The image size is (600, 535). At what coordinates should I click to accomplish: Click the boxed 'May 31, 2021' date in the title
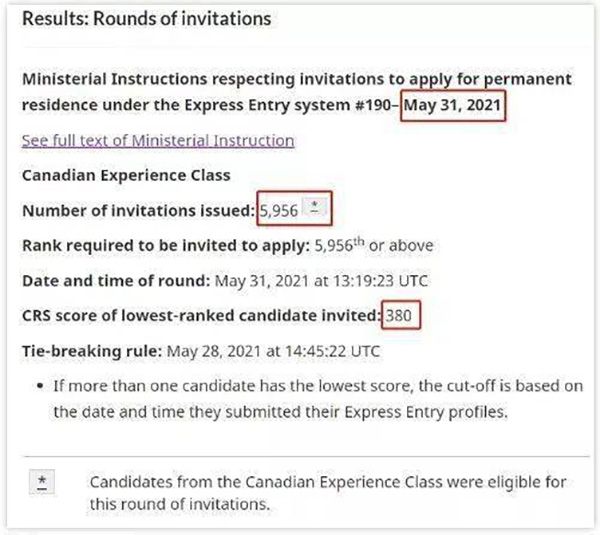pyautogui.click(x=452, y=107)
